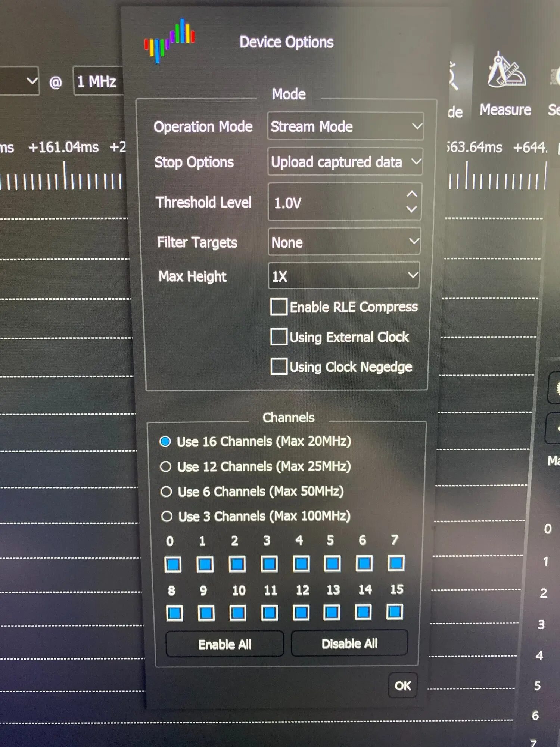Toggle channel 7 enable box

396,563
